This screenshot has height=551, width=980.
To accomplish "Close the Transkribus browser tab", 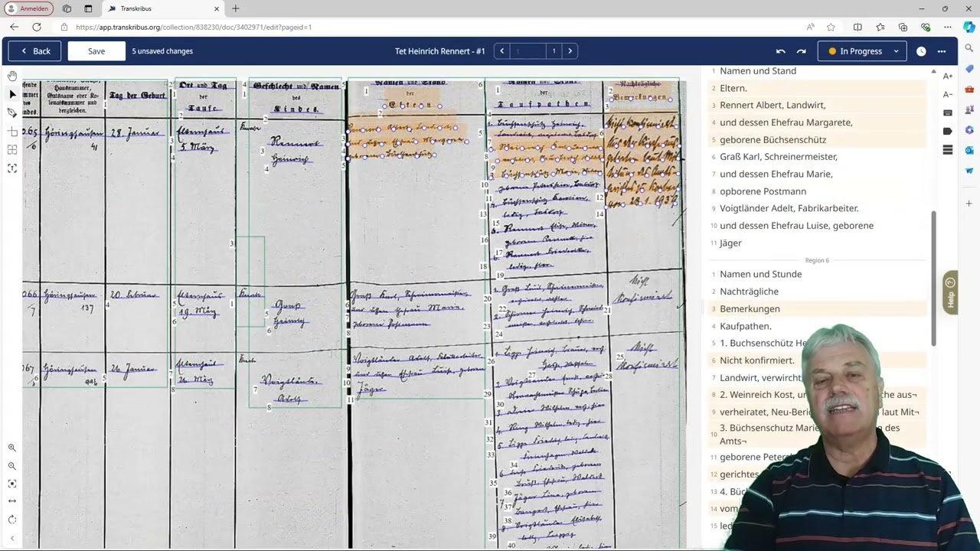I will pyautogui.click(x=217, y=8).
